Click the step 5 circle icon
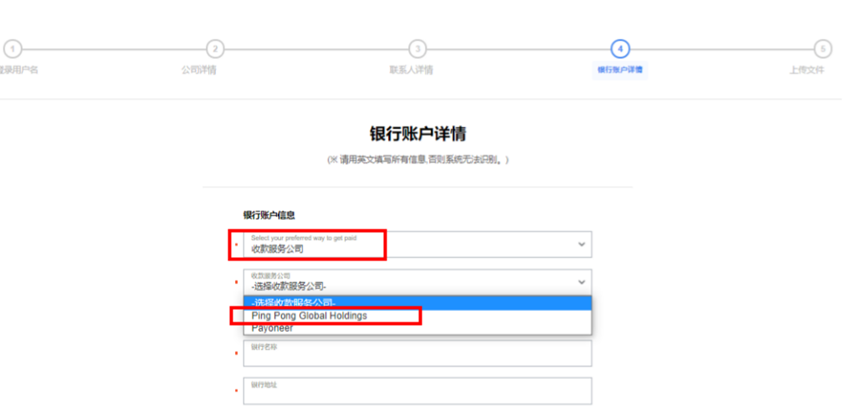Image resolution: width=865 pixels, height=412 pixels. (822, 49)
